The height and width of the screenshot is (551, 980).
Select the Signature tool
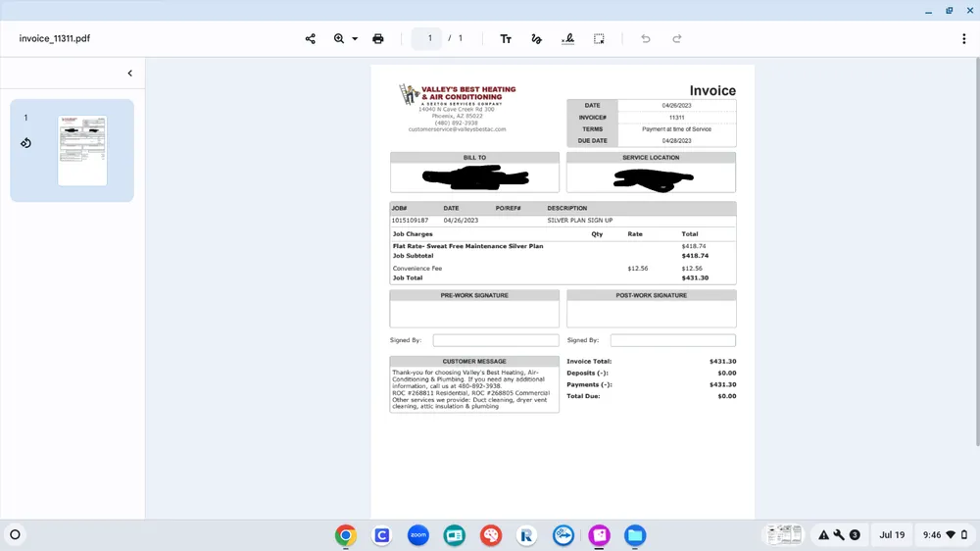[567, 39]
